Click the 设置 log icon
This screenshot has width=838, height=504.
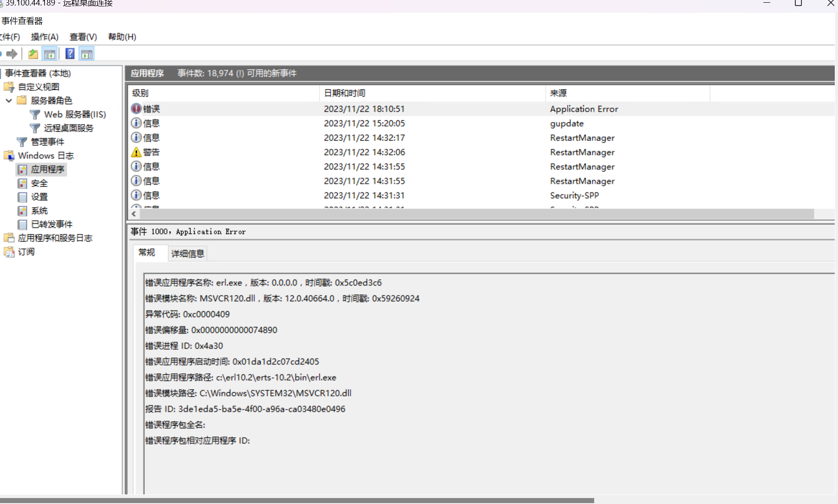(x=22, y=197)
